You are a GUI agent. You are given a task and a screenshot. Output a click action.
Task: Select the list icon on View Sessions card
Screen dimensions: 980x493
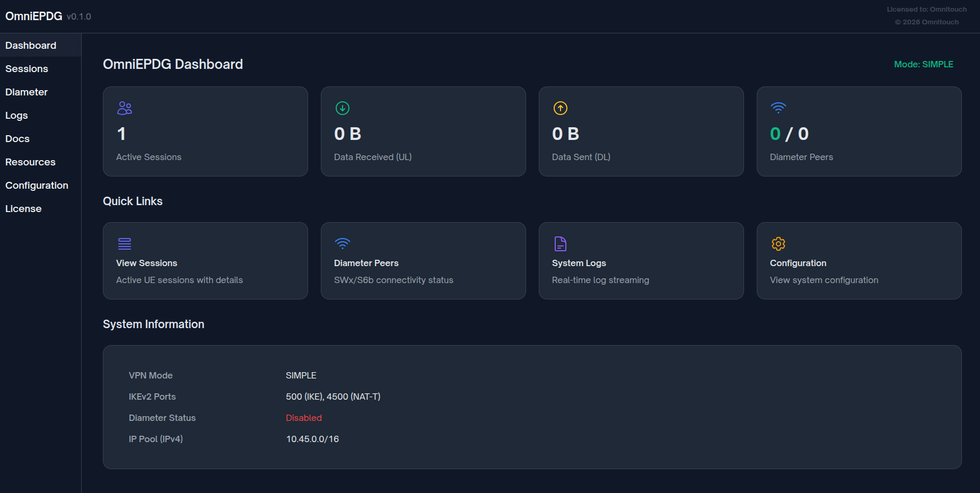point(124,243)
